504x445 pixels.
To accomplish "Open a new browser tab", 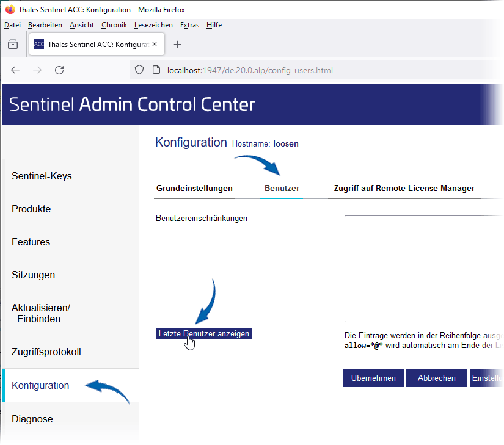I will click(x=177, y=45).
